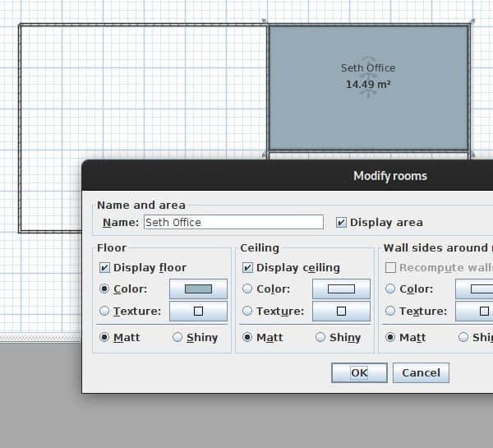Viewport: 493px width, 448px height.
Task: Choose the Matt finish for ceiling
Action: (247, 337)
